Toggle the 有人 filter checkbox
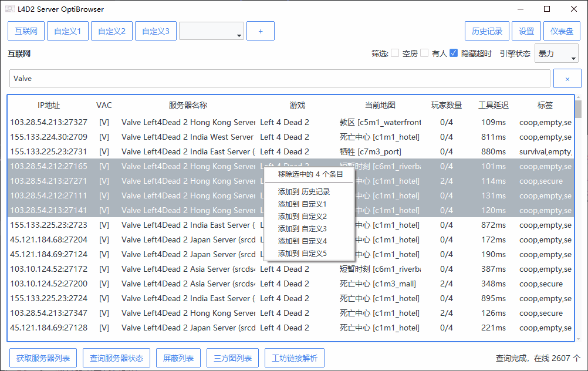The height and width of the screenshot is (371, 588). coord(424,53)
